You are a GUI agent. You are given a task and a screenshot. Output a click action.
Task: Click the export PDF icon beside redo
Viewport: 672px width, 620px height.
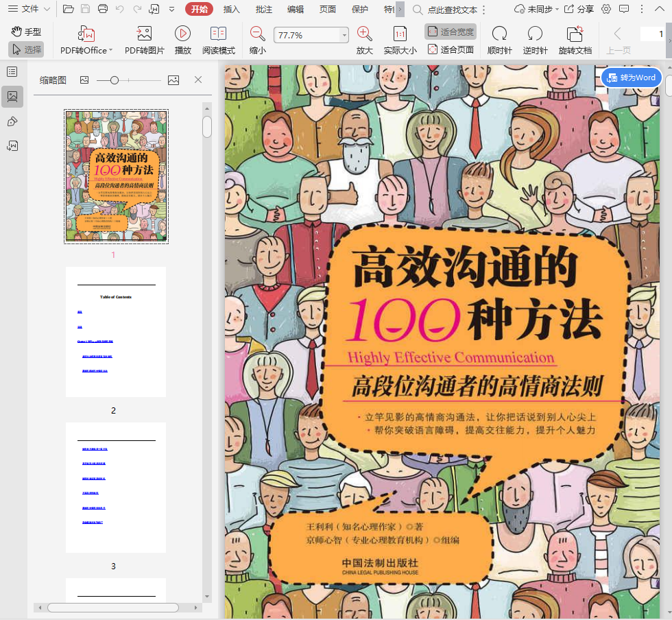click(x=154, y=9)
